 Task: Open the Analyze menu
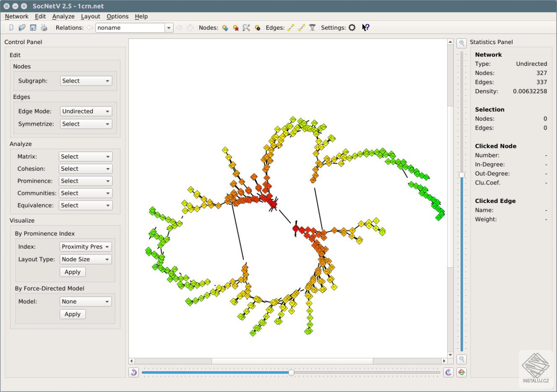coord(63,16)
